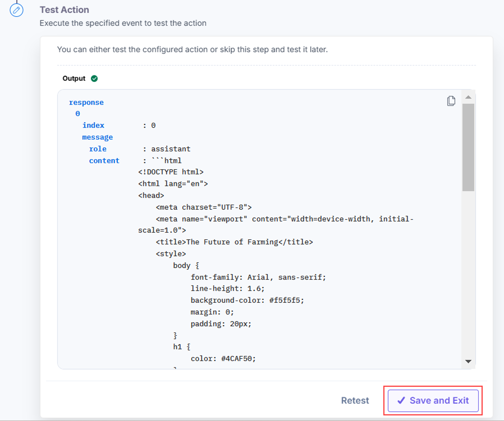Screen dimensions: 504x421
Task: Click the 'margin: 0;' line
Action: tap(212, 312)
